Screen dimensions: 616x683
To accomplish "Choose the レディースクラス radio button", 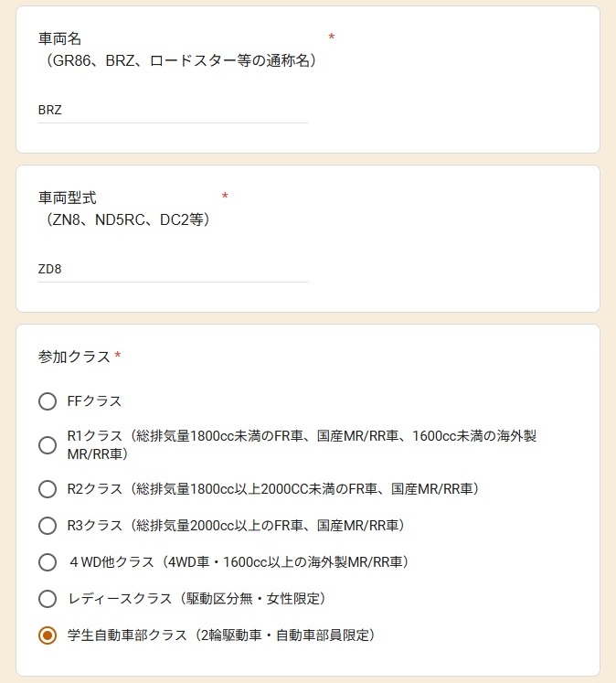I will pyautogui.click(x=48, y=599).
